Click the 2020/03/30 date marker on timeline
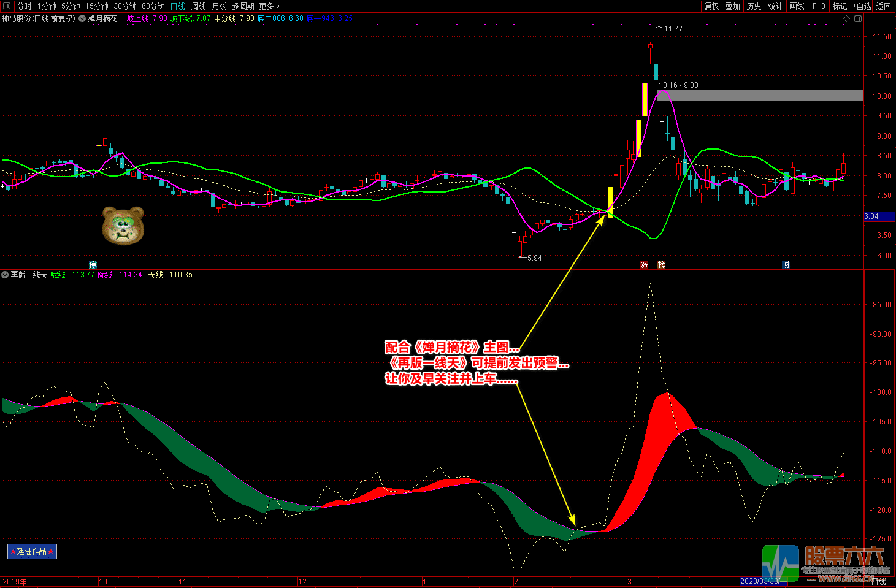The height and width of the screenshot is (588, 896). 760,581
